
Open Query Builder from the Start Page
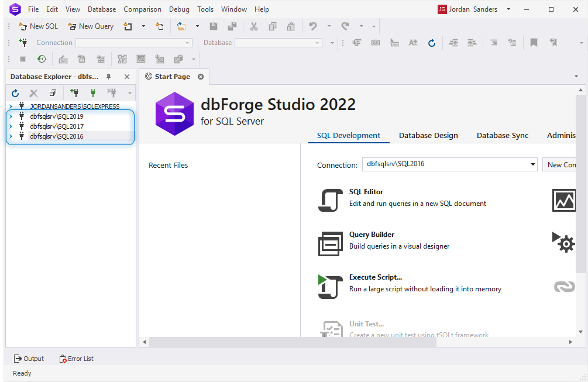[x=383, y=243]
